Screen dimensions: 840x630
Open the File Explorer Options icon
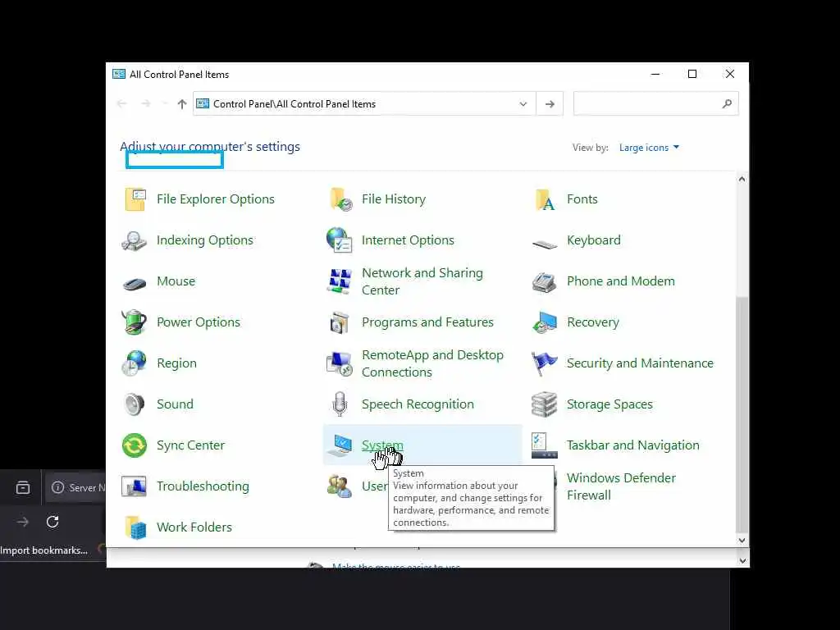pos(135,199)
